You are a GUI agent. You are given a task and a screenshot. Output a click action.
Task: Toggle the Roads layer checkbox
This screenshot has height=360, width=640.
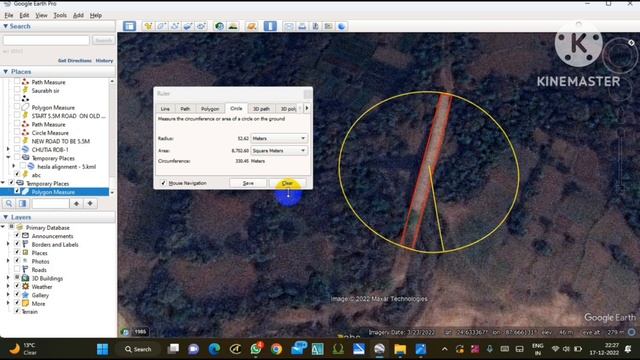(17, 269)
